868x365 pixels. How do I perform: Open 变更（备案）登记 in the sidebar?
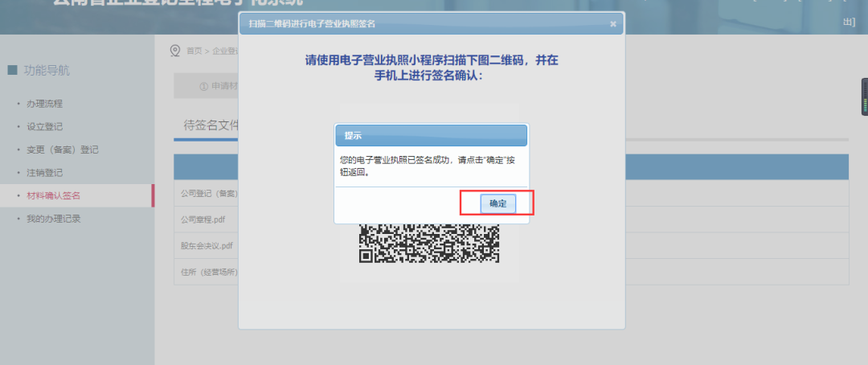pos(63,150)
